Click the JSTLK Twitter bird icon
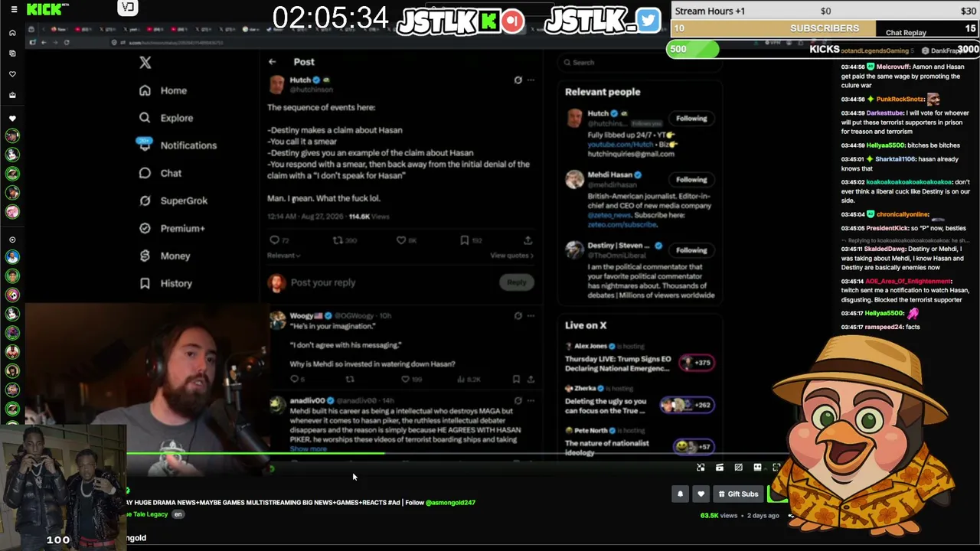Image resolution: width=980 pixels, height=551 pixels. (648, 21)
